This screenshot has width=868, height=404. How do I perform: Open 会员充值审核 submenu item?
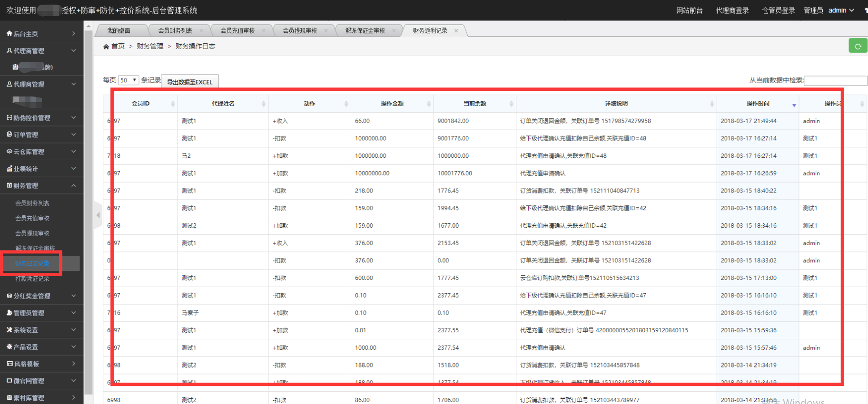[32, 219]
